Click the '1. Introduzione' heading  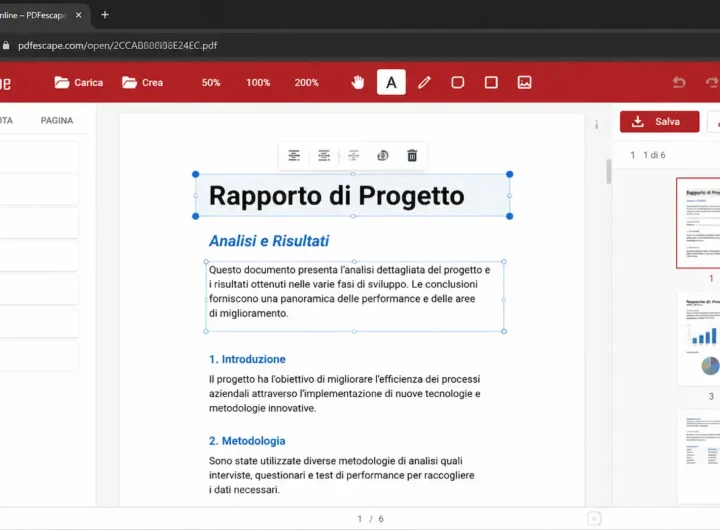point(247,359)
